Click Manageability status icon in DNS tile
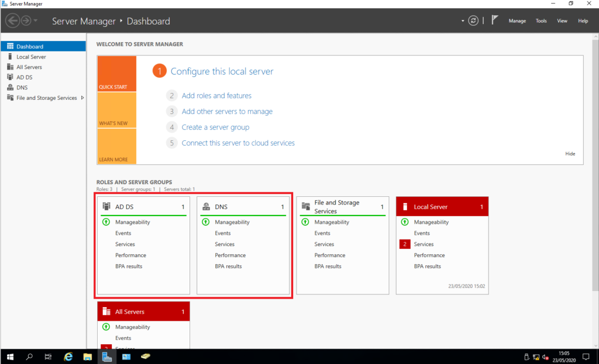Image resolution: width=599 pixels, height=364 pixels. click(x=205, y=221)
